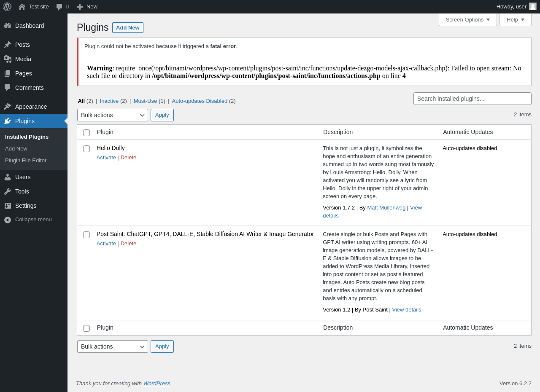This screenshot has height=392, width=540.
Task: Check the Hello Dolly plugin checkbox
Action: 86,149
